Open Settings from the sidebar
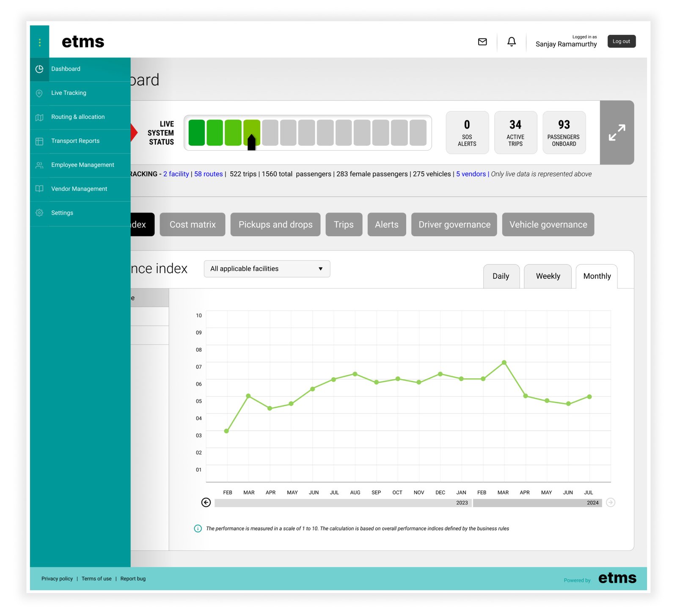This screenshot has height=616, width=677. point(62,213)
